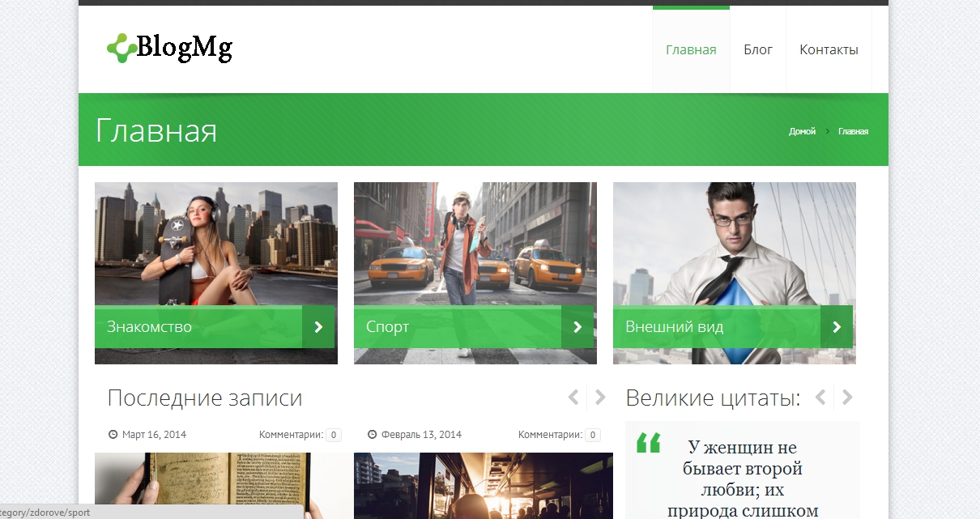Show previous posts in Последние записи
Screen dimensions: 980x519
pyautogui.click(x=573, y=397)
